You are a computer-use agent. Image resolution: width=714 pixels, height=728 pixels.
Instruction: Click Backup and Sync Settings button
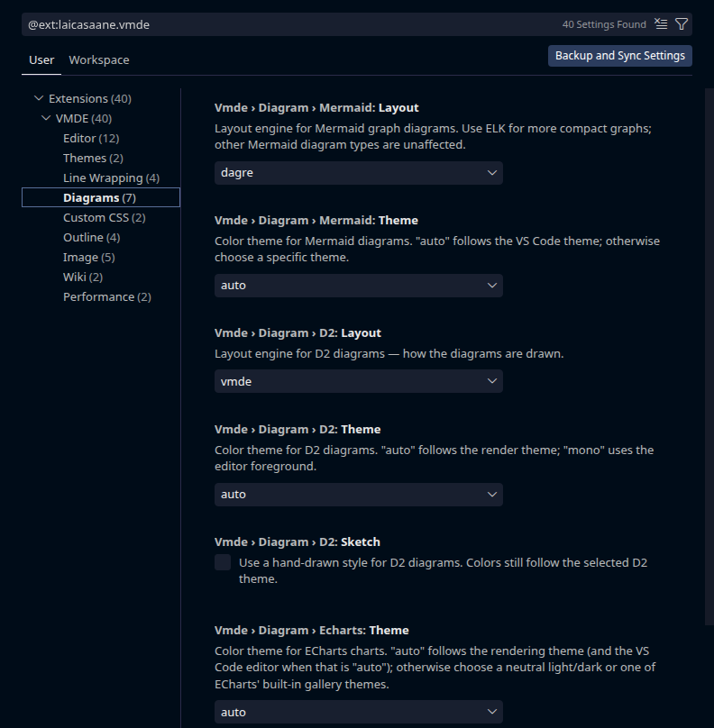619,56
